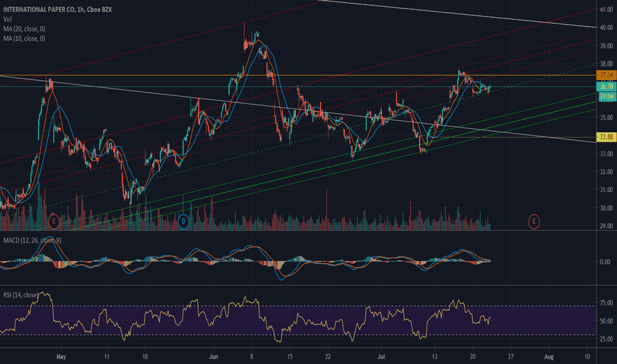
Task: Click the earnings E marker near late April
Action: (x=54, y=222)
